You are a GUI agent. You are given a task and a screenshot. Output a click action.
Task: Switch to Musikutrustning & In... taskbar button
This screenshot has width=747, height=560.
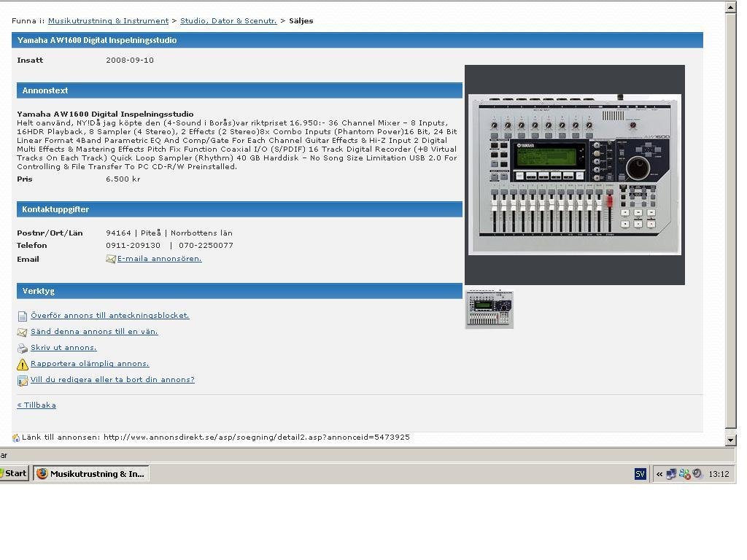pyautogui.click(x=91, y=474)
